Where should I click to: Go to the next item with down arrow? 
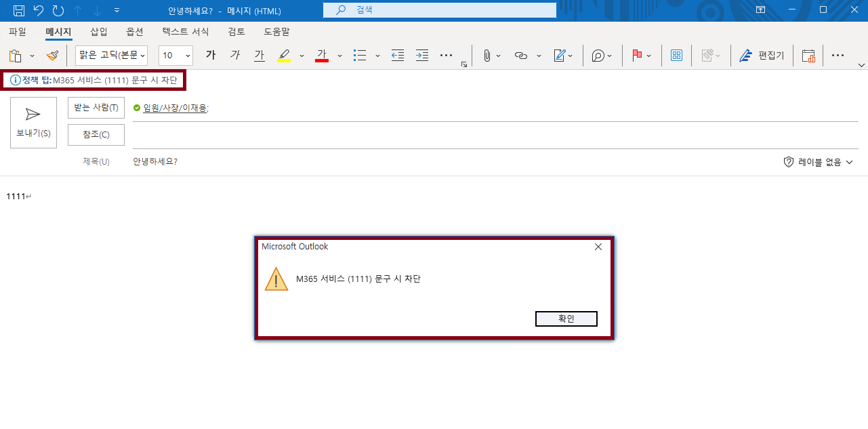[97, 10]
